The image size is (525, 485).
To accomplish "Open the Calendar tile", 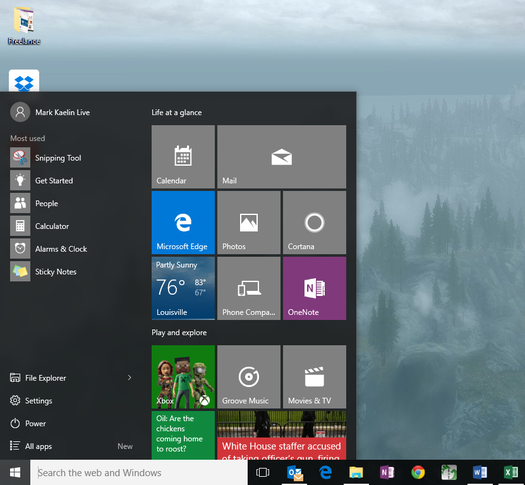I will point(183,157).
